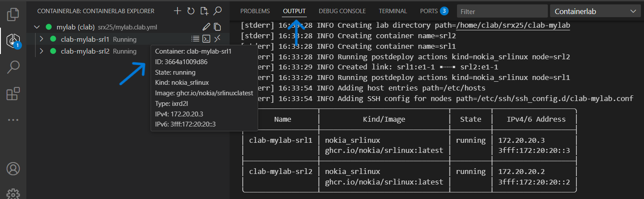Expand the clab-mylab-srl1 container node

[x=42, y=39]
